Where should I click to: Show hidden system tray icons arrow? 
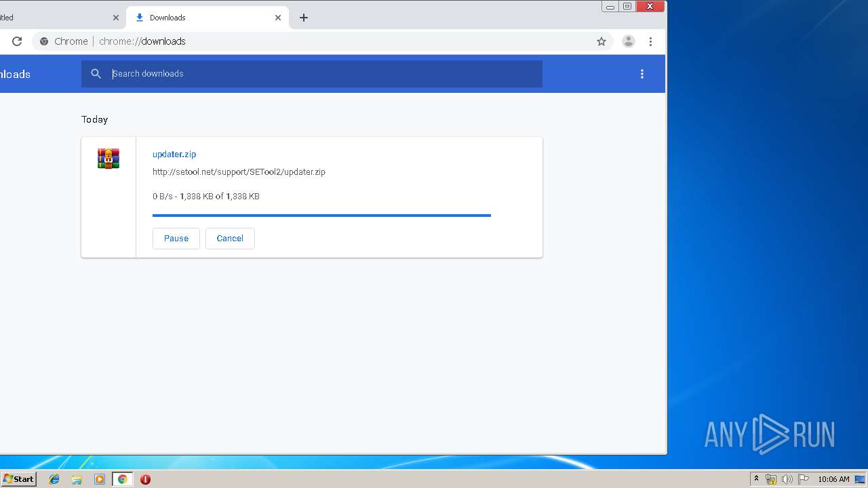756,479
